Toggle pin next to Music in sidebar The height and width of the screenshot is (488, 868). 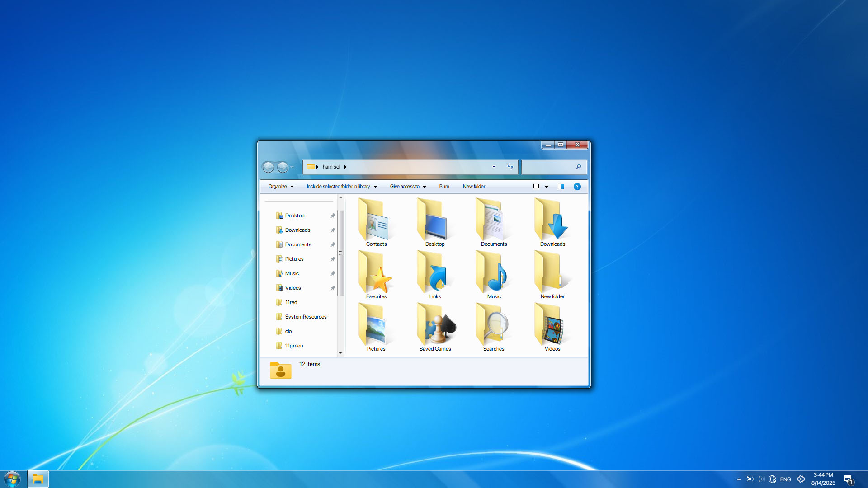[333, 273]
